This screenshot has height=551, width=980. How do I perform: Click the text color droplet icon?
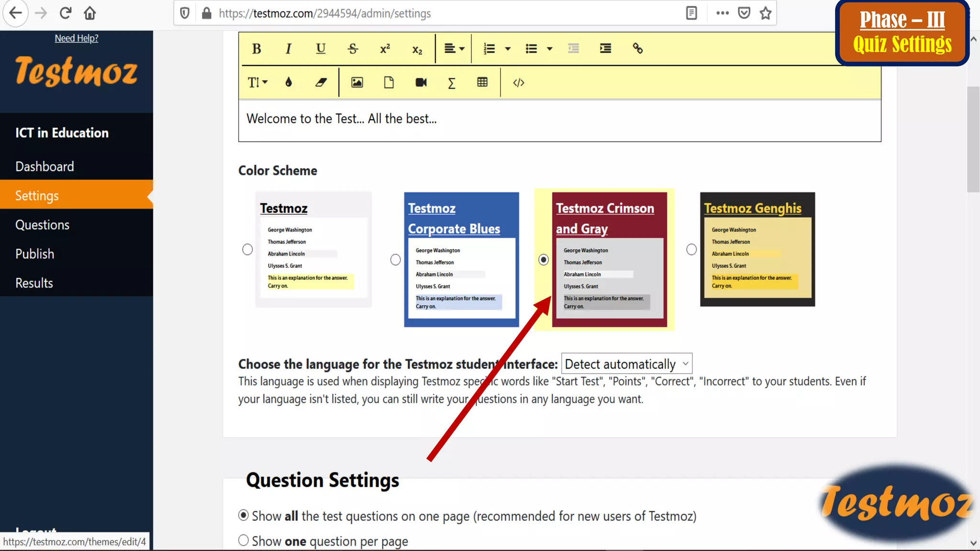pos(289,82)
